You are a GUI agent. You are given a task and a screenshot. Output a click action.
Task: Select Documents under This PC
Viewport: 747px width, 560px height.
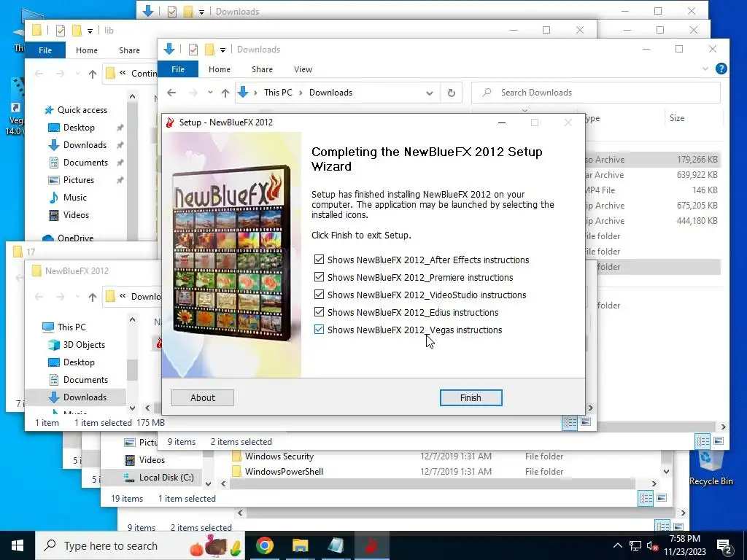[85, 379]
